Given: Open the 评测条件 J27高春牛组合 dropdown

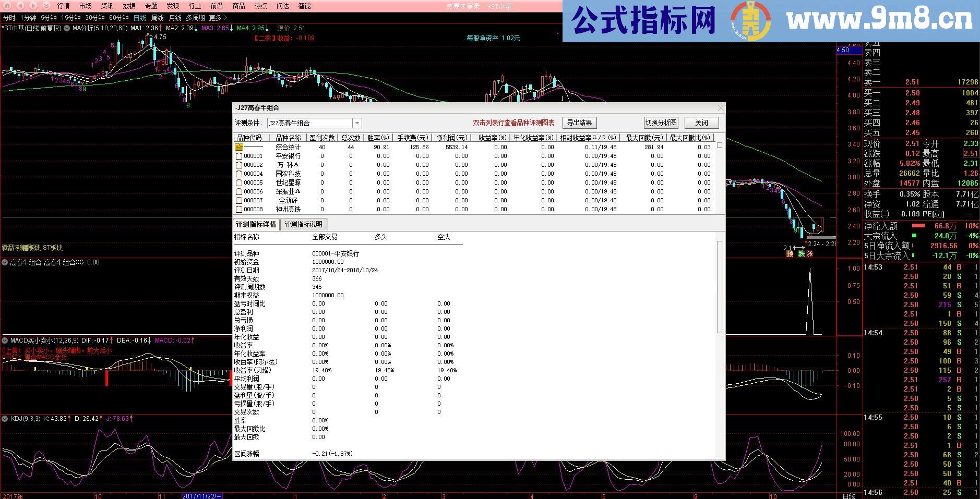Looking at the screenshot, I should click(x=357, y=123).
